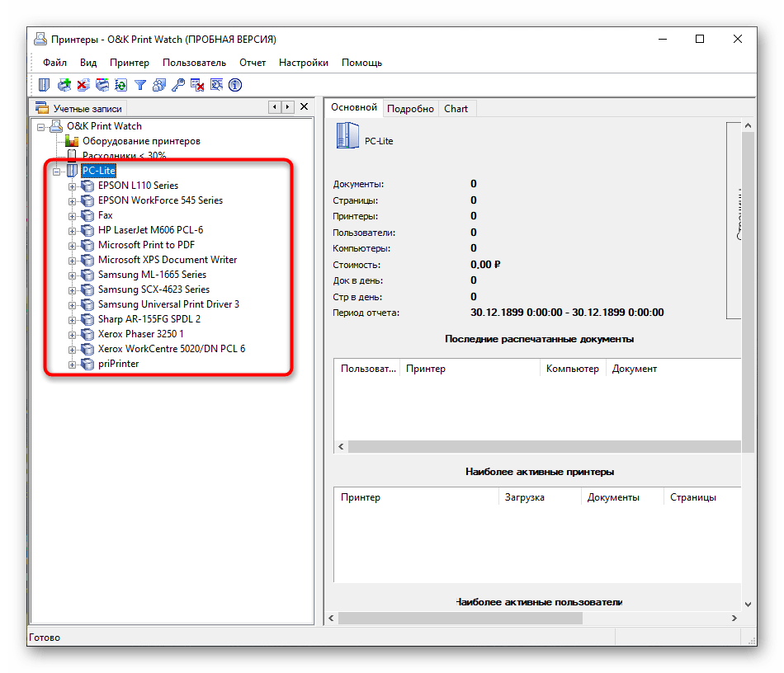Open the filter funnel tool
Image resolution: width=784 pixels, height=673 pixels.
click(140, 86)
